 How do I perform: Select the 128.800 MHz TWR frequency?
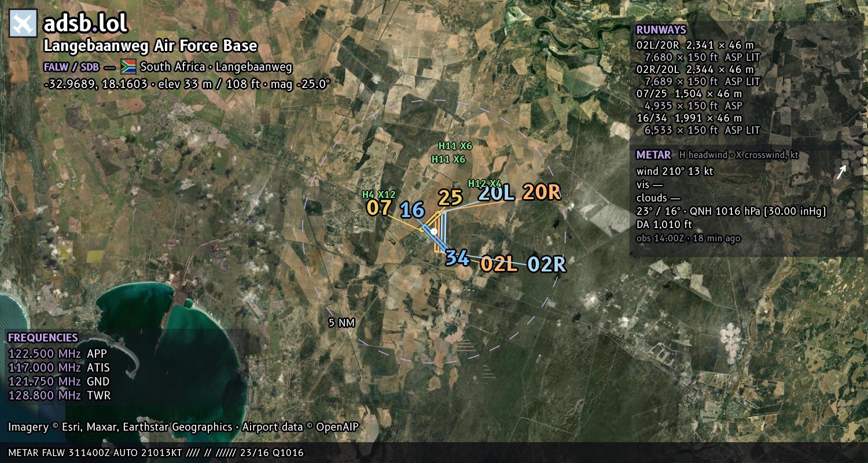(59, 395)
